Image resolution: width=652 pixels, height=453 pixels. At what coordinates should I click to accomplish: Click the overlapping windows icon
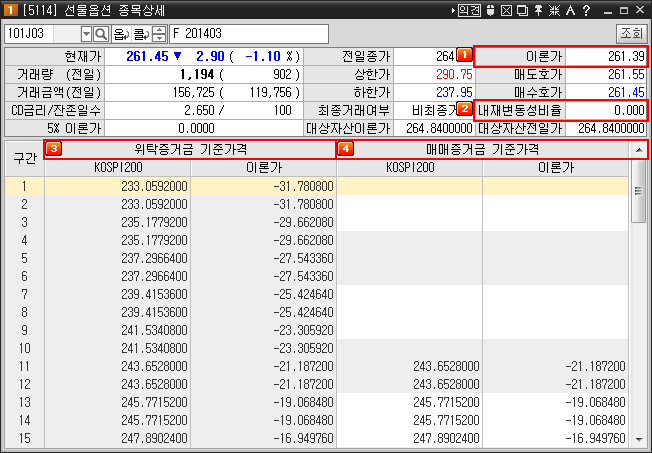[x=523, y=10]
